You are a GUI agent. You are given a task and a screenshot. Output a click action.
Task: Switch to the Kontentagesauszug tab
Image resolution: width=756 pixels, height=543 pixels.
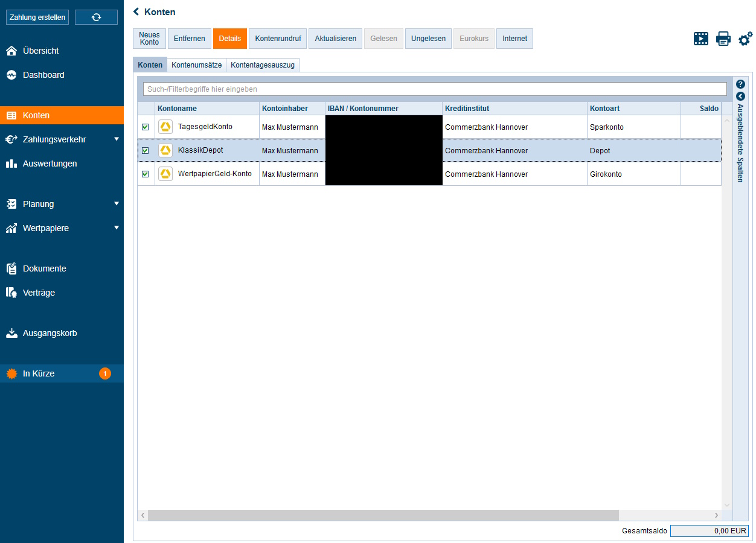pos(263,65)
